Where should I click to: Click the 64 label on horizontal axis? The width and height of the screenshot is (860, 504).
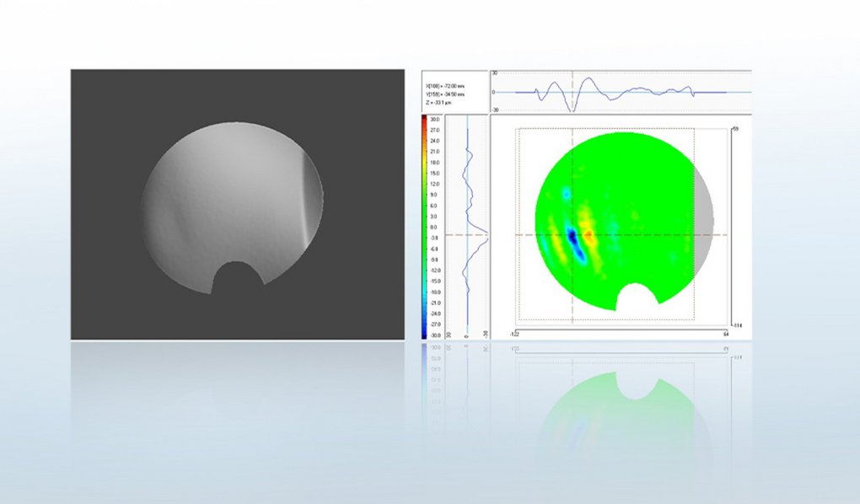(726, 334)
